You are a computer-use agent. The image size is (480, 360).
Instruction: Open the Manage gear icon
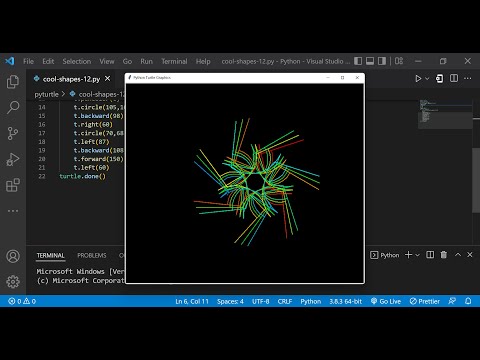[13, 282]
